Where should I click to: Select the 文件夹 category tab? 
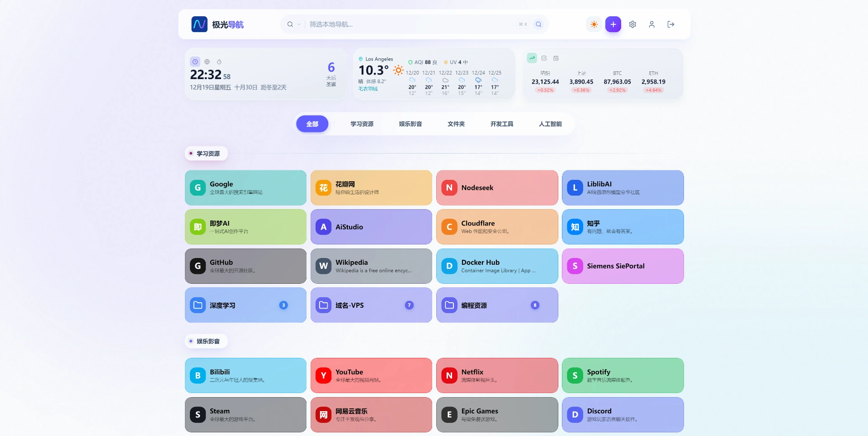pos(456,124)
